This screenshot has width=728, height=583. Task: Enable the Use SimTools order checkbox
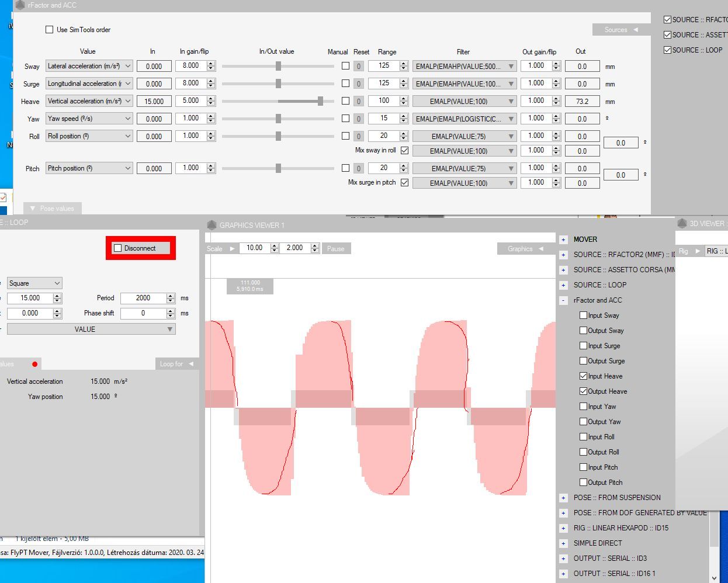(x=50, y=30)
